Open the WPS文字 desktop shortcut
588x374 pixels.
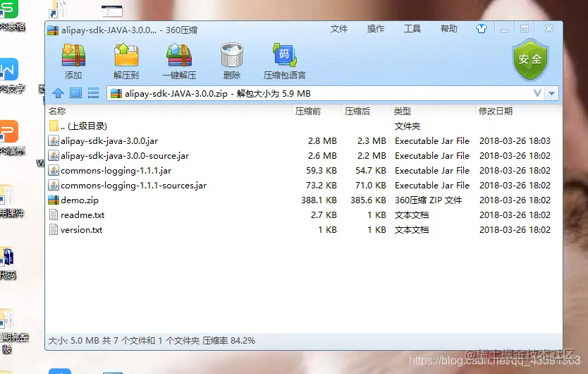pos(10,75)
